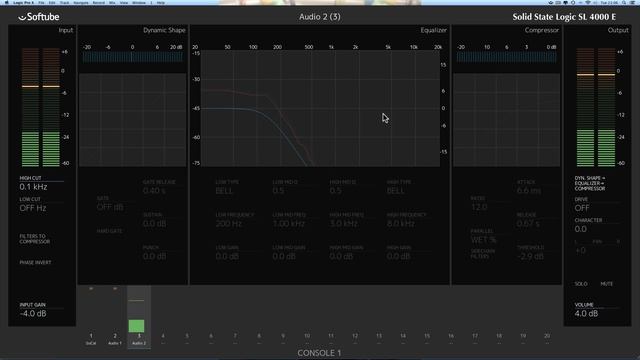Click the Low Mid Gain 0.0 dB value
The height and width of the screenshot is (360, 640).
click(284, 256)
